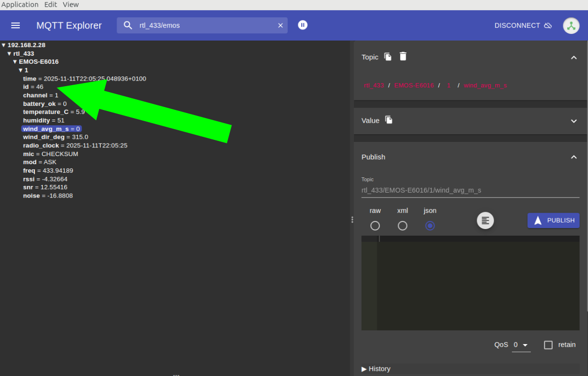Enable the retain checkbox
This screenshot has width=588, height=376.
click(548, 345)
